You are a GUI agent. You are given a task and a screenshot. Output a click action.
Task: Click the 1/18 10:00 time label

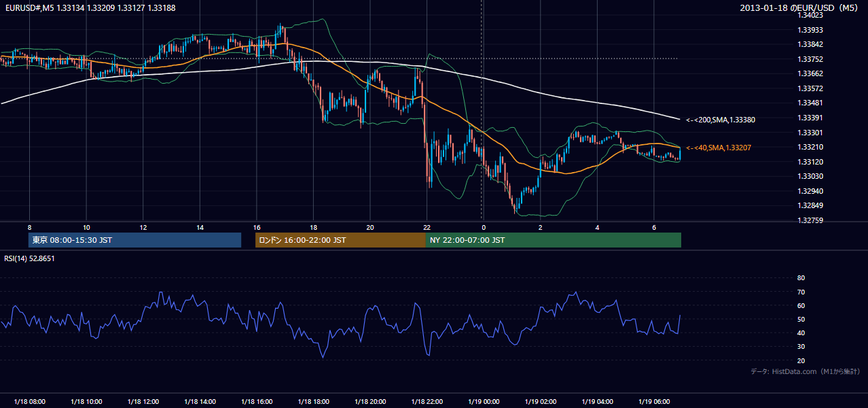(86, 402)
